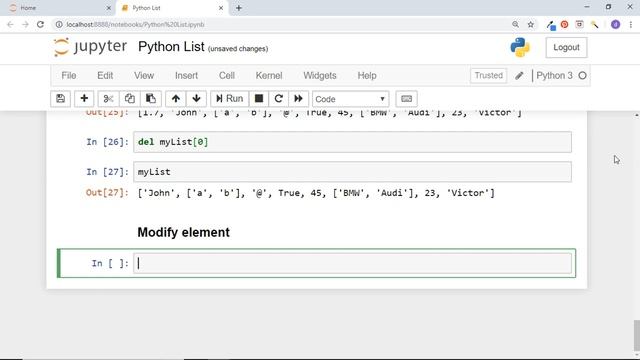Open the browser zoom magnifier icon
Image resolution: width=640 pixels, height=360 pixels.
click(x=516, y=24)
